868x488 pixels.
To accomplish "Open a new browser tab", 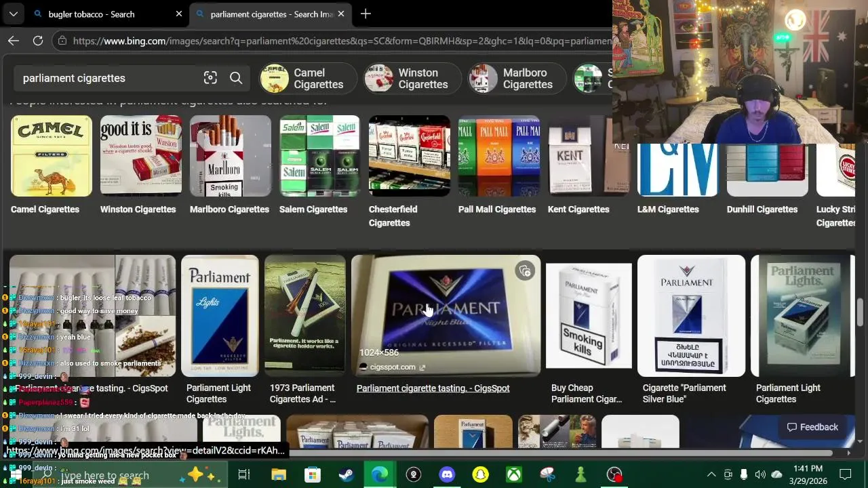I will coord(366,14).
